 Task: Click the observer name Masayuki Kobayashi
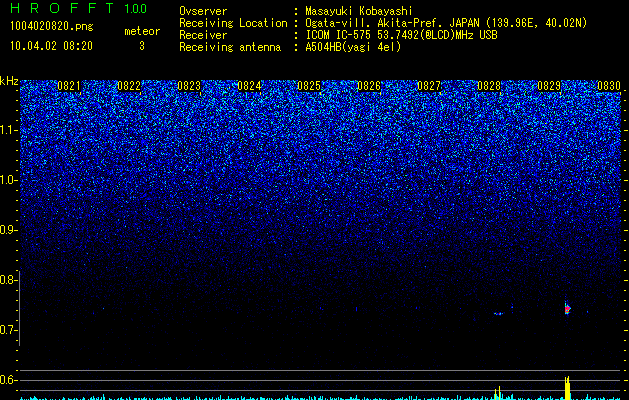(359, 11)
